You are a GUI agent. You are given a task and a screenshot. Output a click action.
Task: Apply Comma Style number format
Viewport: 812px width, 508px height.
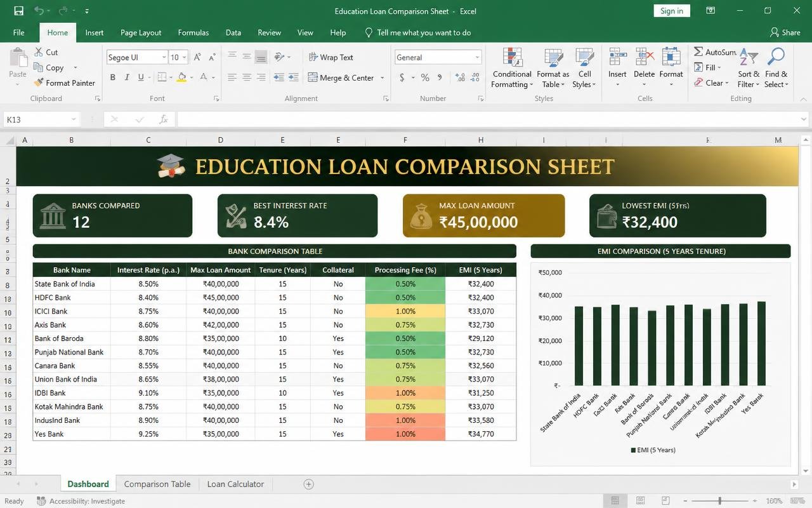click(441, 77)
